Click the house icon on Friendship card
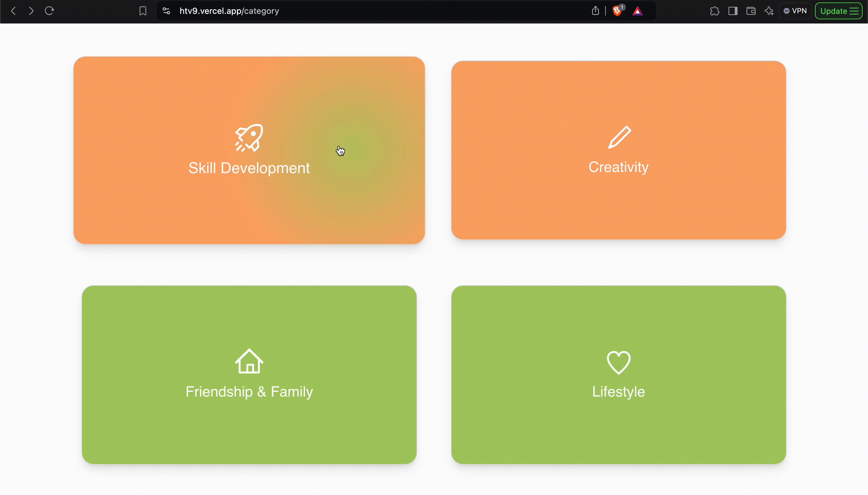This screenshot has height=495, width=868. [x=249, y=361]
